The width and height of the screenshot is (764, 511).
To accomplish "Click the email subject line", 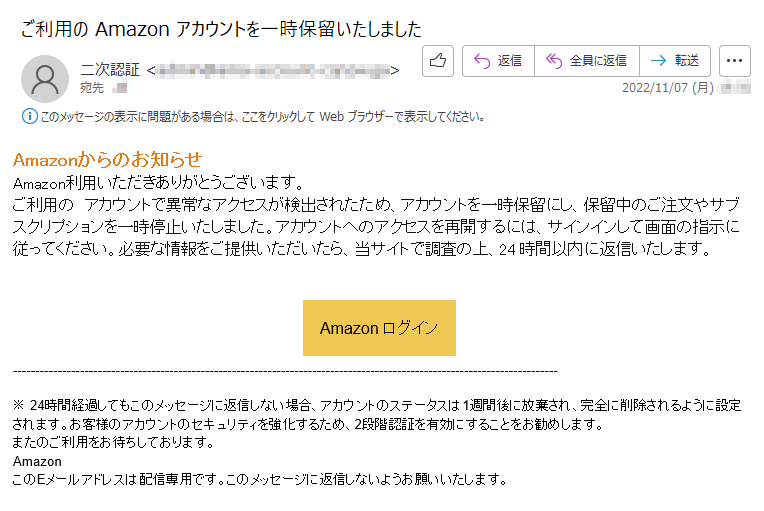I will (221, 29).
